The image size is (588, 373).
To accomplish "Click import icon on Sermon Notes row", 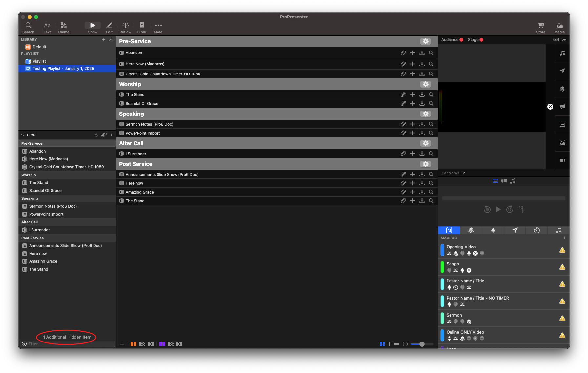I will tap(422, 124).
